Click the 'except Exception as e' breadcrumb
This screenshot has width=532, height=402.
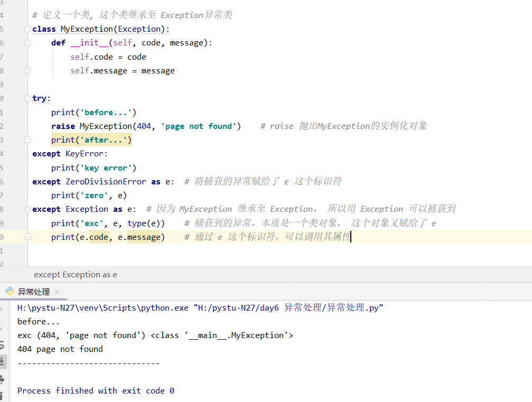coord(76,275)
